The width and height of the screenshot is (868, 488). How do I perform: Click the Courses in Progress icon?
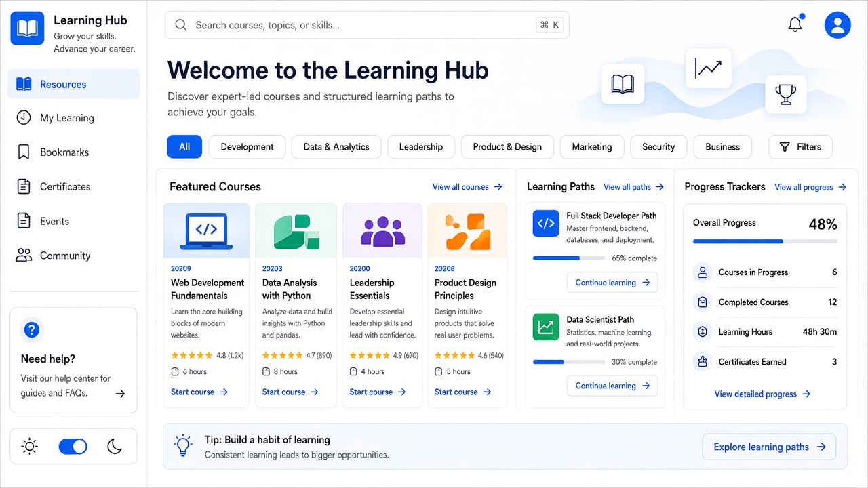pos(703,272)
